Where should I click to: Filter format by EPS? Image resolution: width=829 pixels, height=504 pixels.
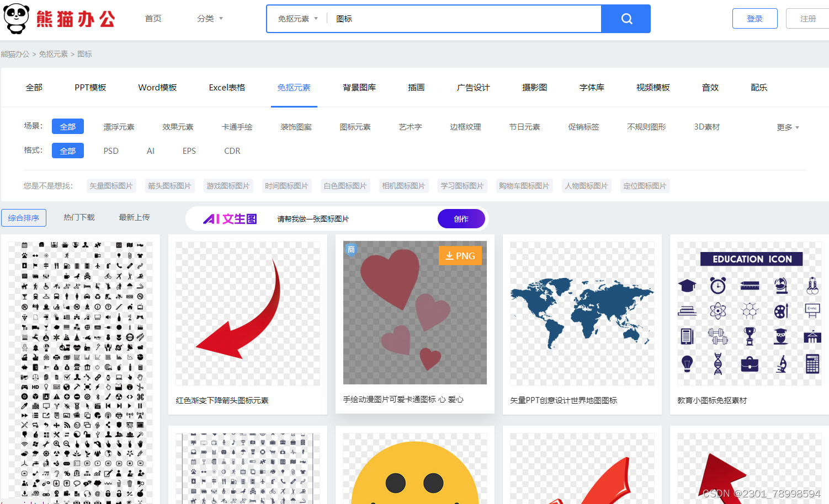click(189, 151)
